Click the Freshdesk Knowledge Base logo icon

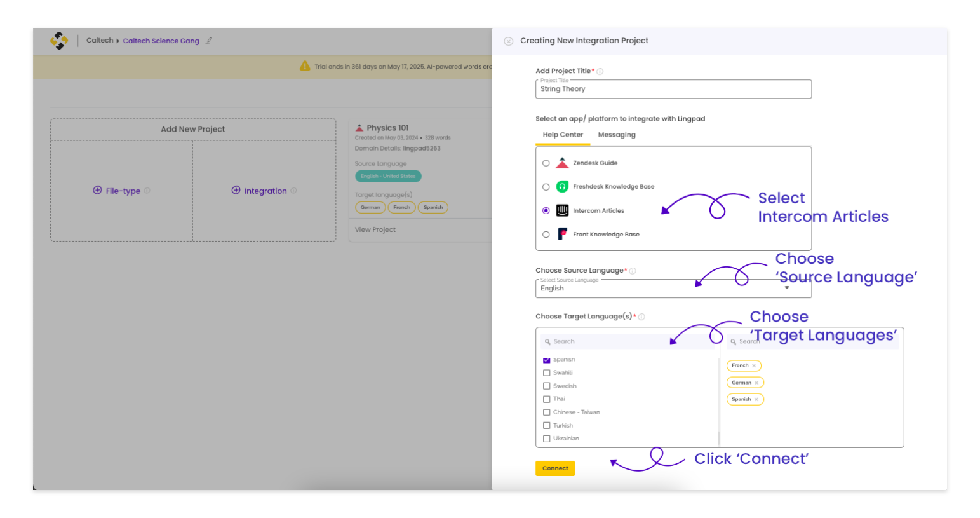562,186
